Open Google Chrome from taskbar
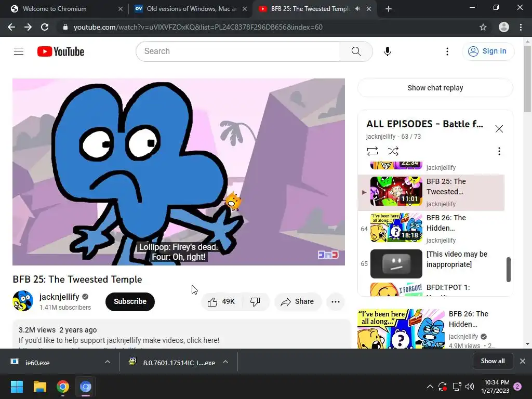 coord(63,387)
